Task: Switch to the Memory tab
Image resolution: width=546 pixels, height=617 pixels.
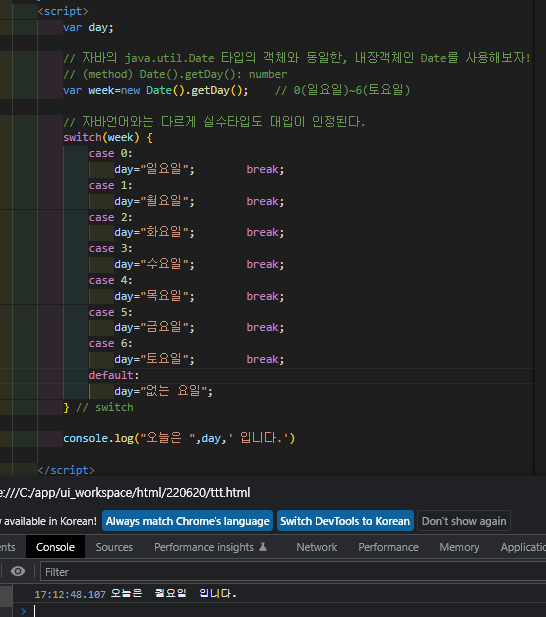Action: [459, 547]
